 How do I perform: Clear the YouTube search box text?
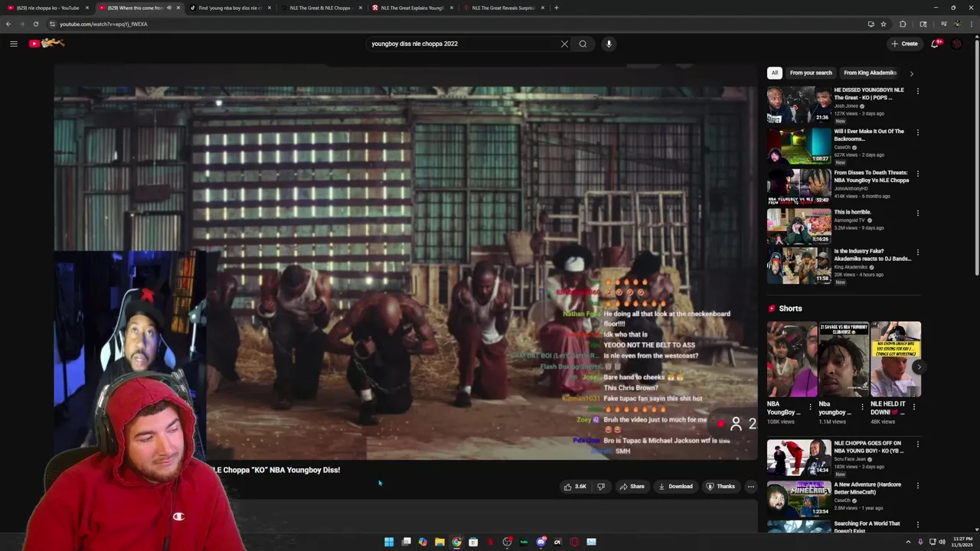(564, 44)
